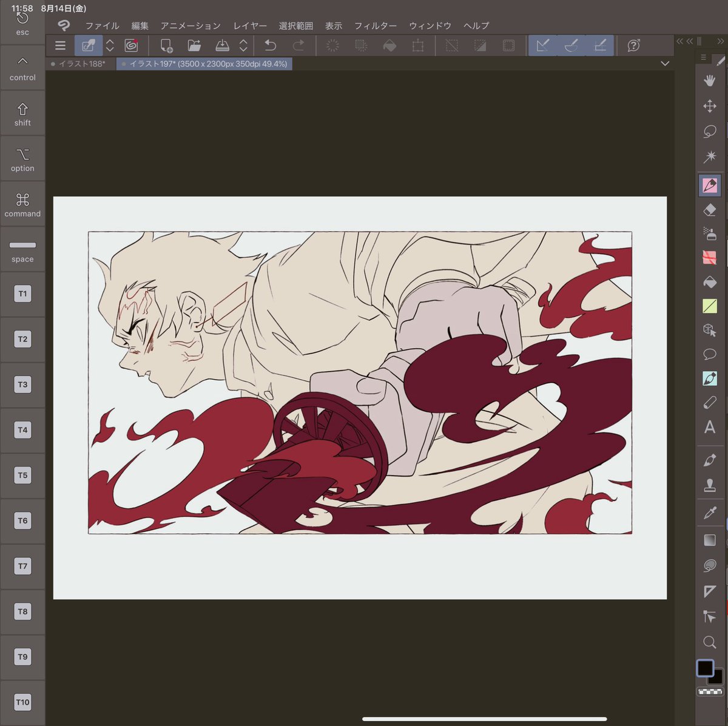Image resolution: width=728 pixels, height=726 pixels.
Task: Collapse panels with the leftmost double-chevron
Action: click(x=679, y=41)
